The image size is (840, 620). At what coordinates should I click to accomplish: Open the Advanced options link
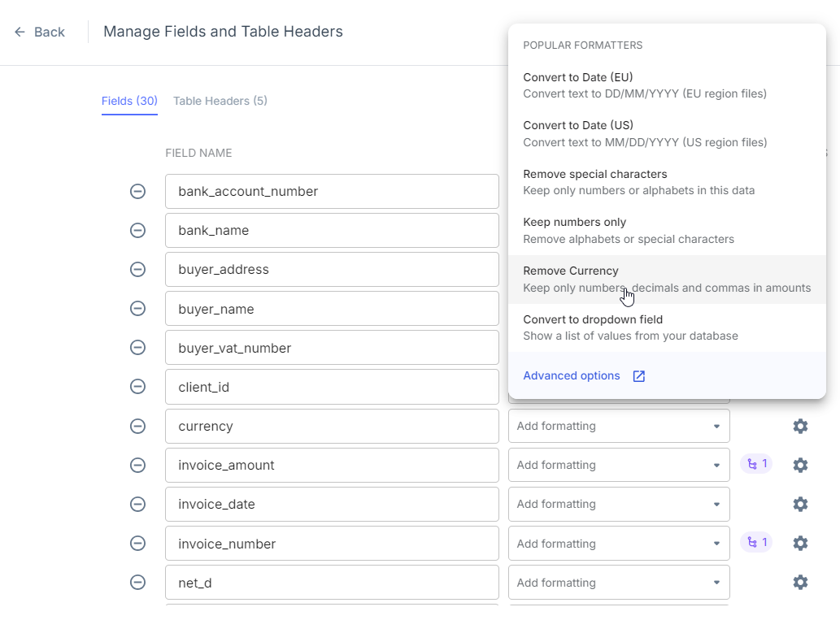[x=572, y=375]
